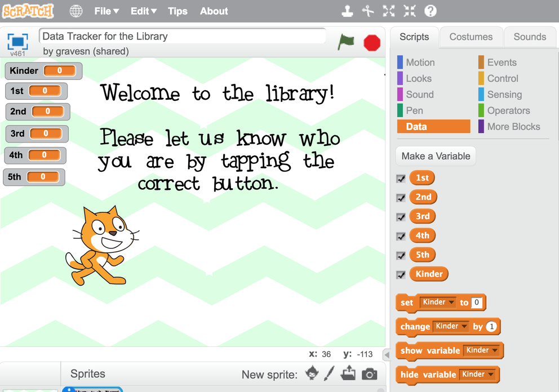Paint new sprite with paintbrush icon
The image size is (559, 392).
click(x=330, y=373)
